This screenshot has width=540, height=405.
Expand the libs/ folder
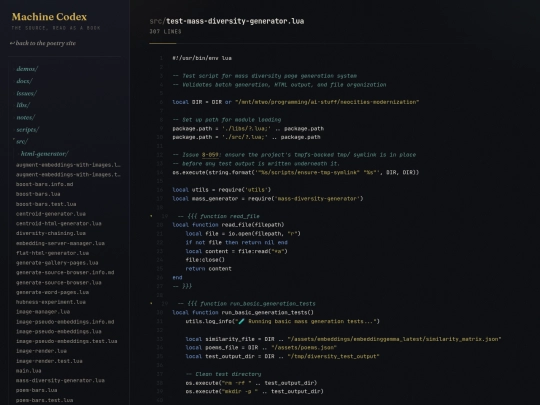pyautogui.click(x=23, y=105)
